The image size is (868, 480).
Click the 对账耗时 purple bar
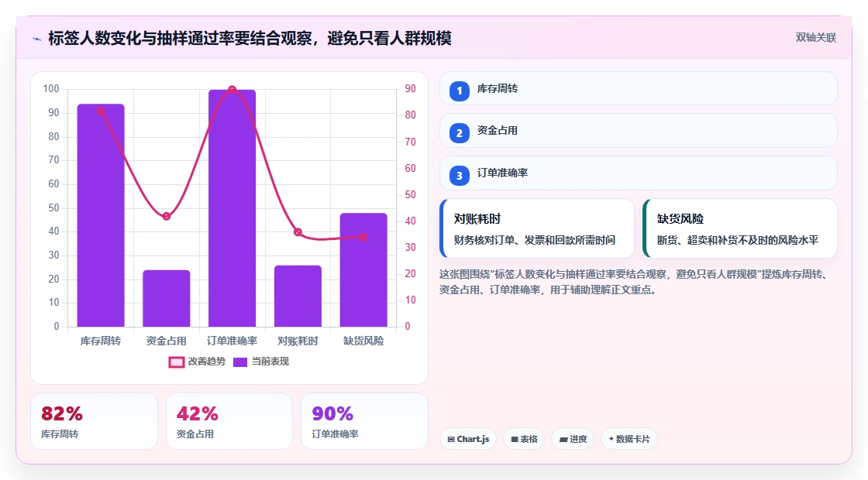coord(298,296)
